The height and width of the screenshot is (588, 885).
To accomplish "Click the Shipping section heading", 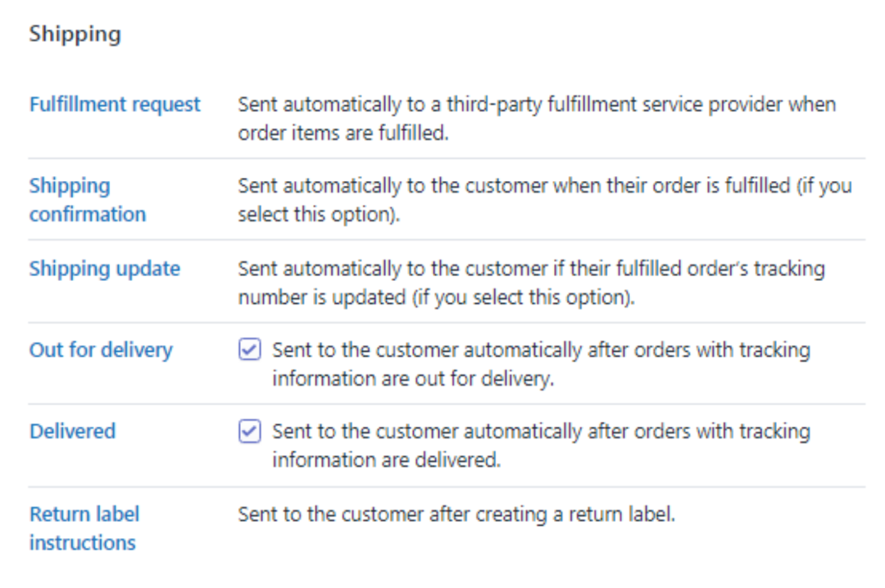I will (x=75, y=34).
